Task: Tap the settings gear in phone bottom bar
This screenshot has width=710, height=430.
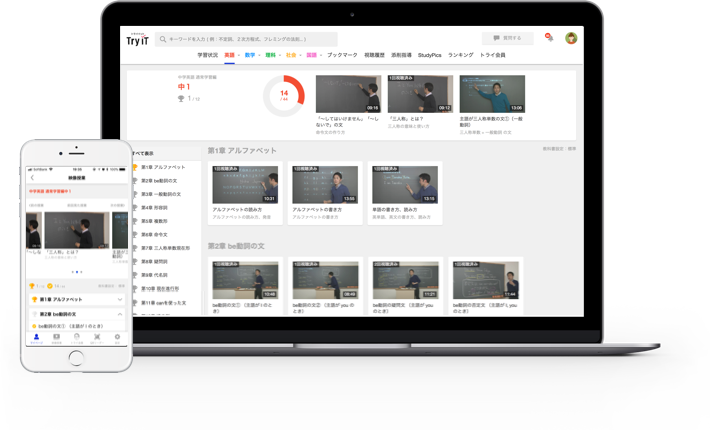Action: [x=117, y=338]
